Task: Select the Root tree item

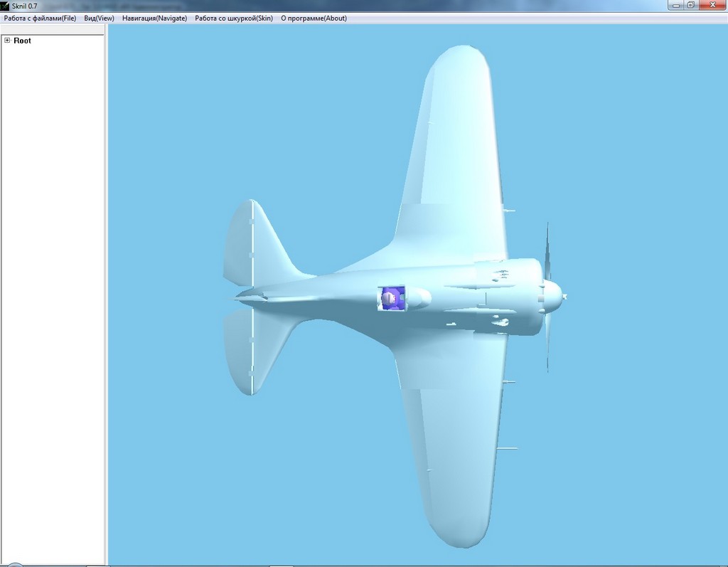Action: (22, 41)
